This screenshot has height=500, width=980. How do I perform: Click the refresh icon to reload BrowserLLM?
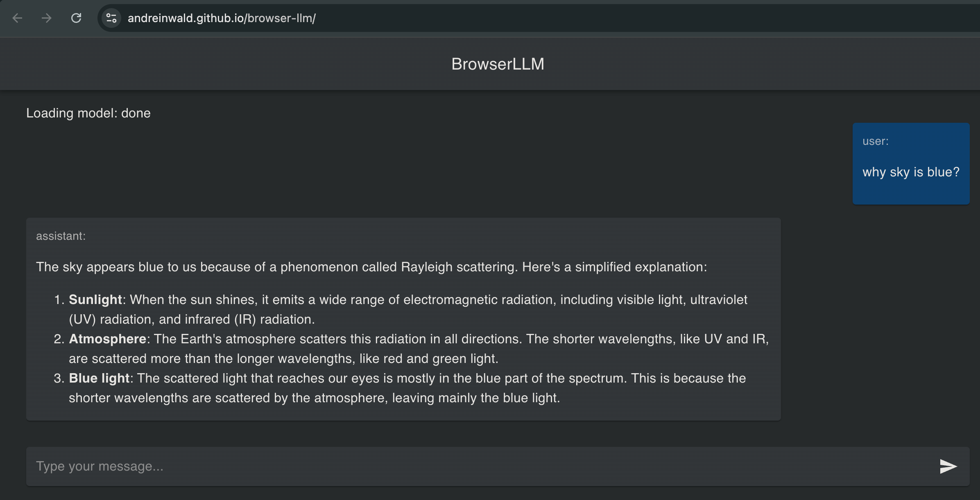(76, 18)
